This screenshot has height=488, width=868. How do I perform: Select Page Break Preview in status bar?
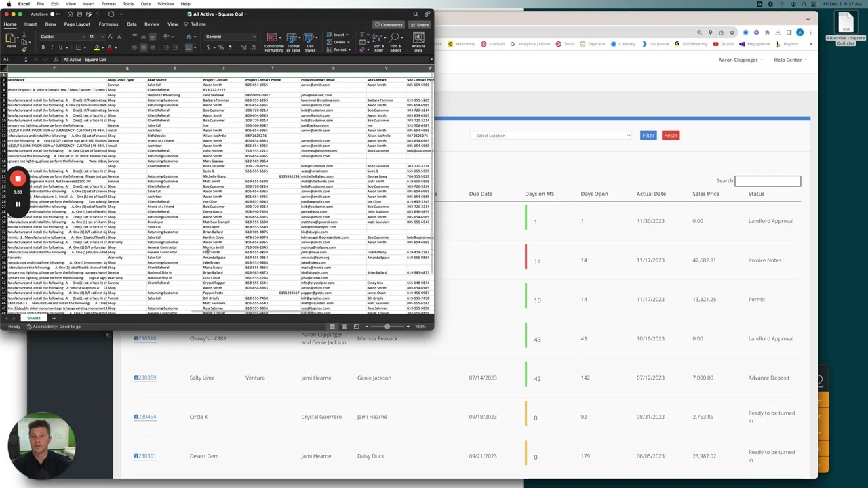[x=357, y=327]
